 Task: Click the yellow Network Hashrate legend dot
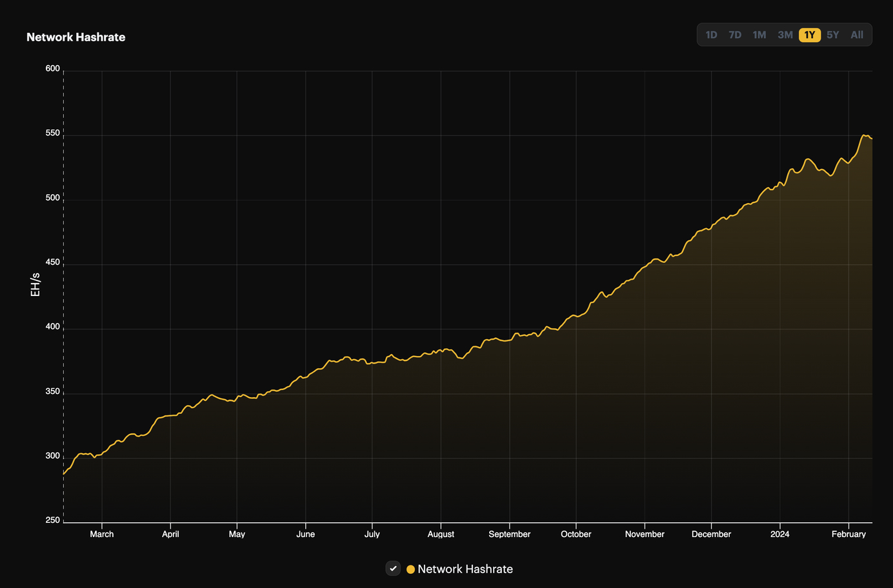[410, 569]
